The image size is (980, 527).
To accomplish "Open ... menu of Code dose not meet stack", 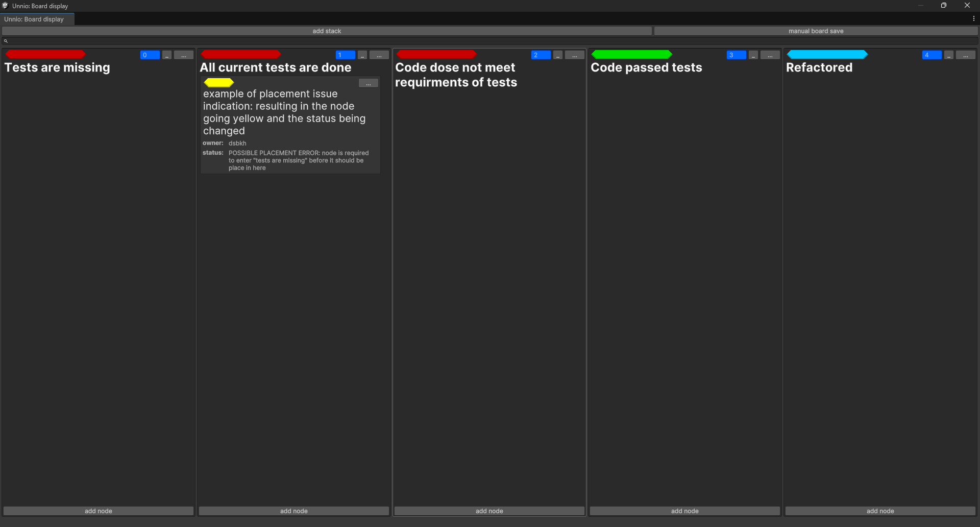I will pyautogui.click(x=575, y=55).
